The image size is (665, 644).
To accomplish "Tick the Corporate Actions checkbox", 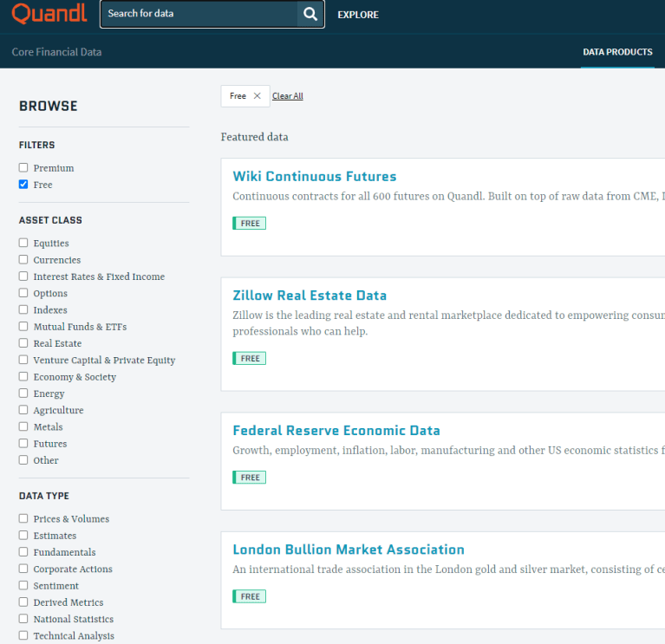I will tap(23, 569).
